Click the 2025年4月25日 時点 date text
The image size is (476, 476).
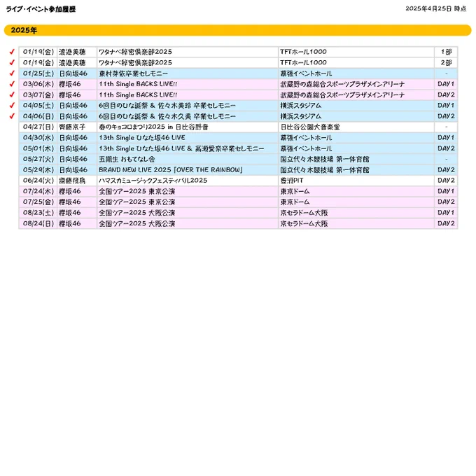436,8
